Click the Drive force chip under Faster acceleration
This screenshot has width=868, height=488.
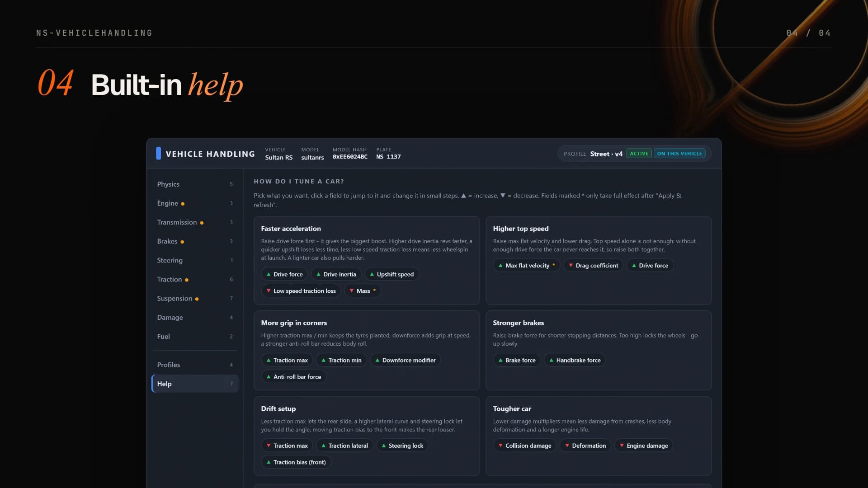[x=284, y=274]
